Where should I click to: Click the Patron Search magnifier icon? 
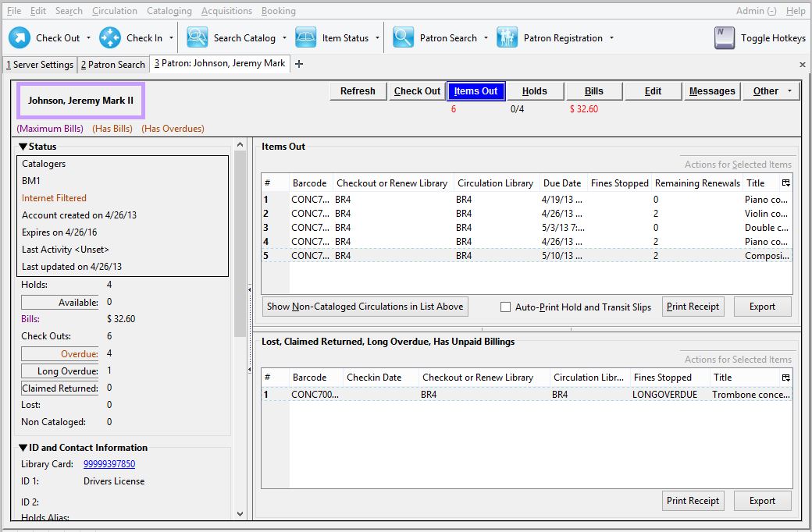(x=403, y=37)
